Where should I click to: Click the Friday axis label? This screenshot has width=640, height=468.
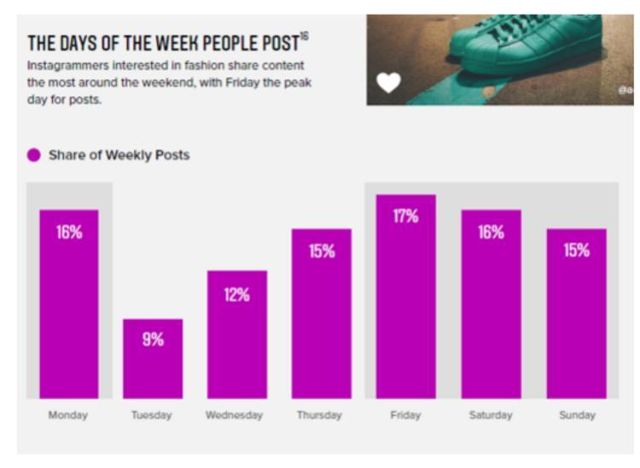coord(406,414)
